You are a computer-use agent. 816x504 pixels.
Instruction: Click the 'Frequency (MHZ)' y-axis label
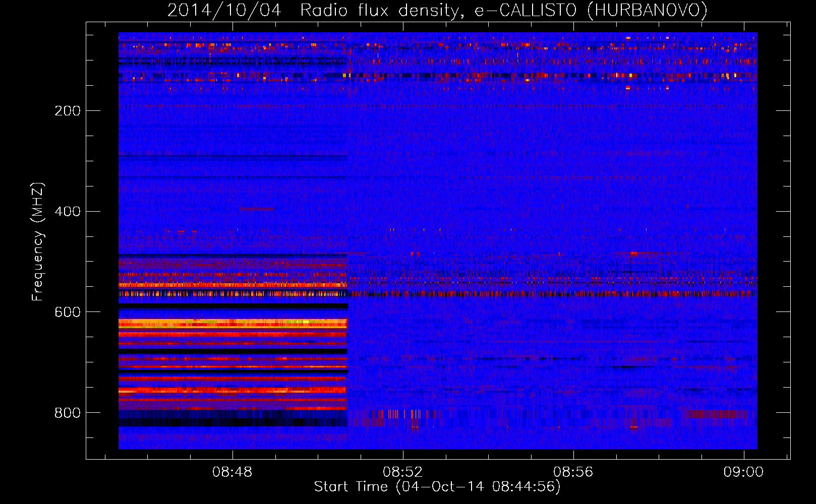point(38,242)
